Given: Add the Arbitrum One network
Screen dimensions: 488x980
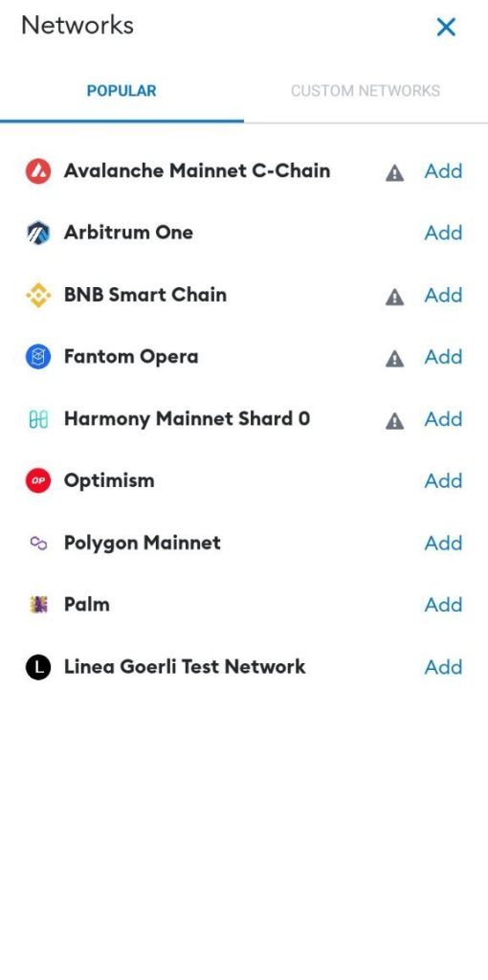Looking at the screenshot, I should tap(444, 234).
